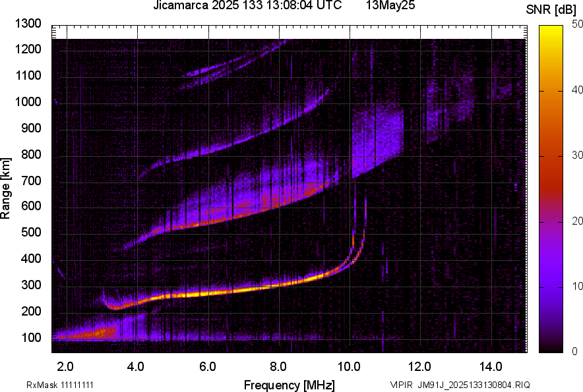This screenshot has height=392, width=583.
Task: Click the title text 'Jicamarca 2025 133 13:08:04 UTC'
Action: pyautogui.click(x=247, y=5)
